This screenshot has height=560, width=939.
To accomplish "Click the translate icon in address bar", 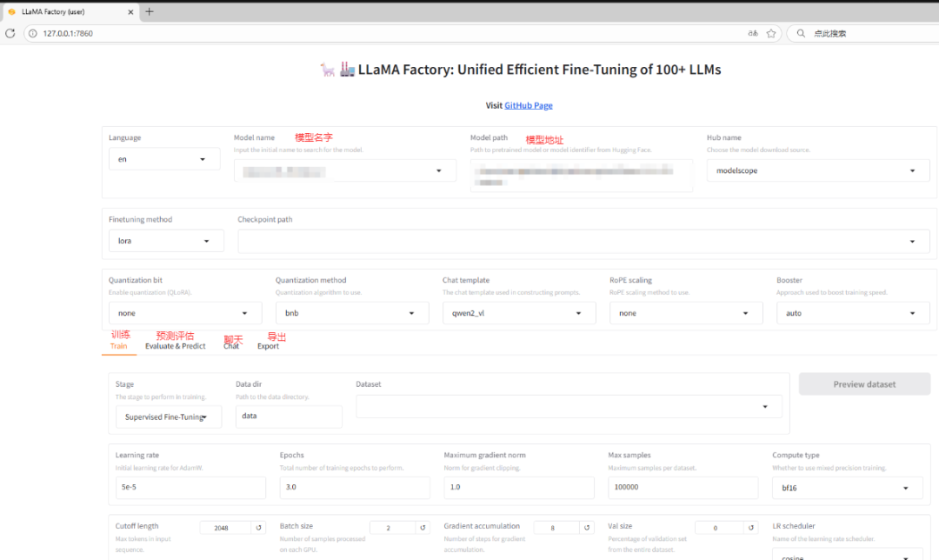I will coord(753,34).
